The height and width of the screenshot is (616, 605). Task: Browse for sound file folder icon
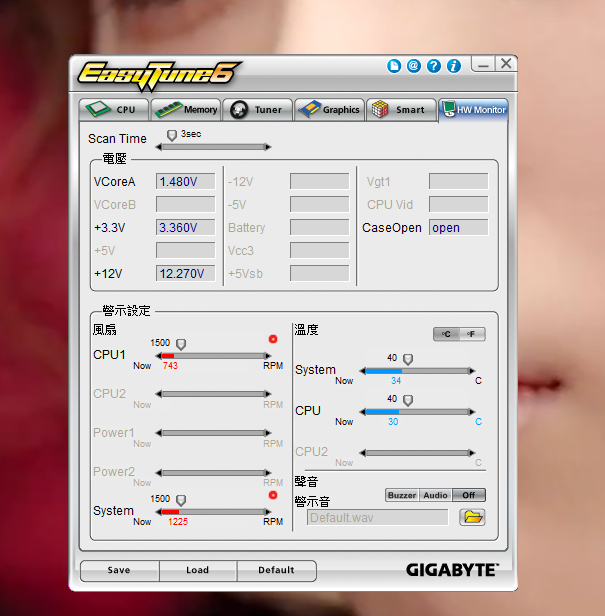pyautogui.click(x=472, y=517)
